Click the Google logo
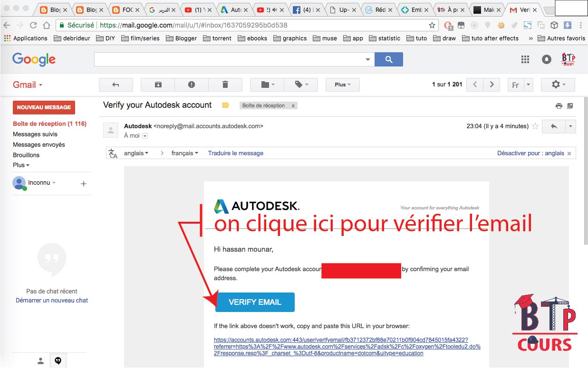This screenshot has height=368, width=588. (x=34, y=59)
